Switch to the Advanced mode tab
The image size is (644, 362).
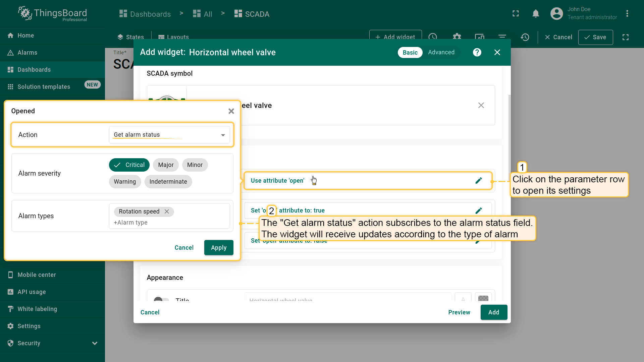click(441, 52)
